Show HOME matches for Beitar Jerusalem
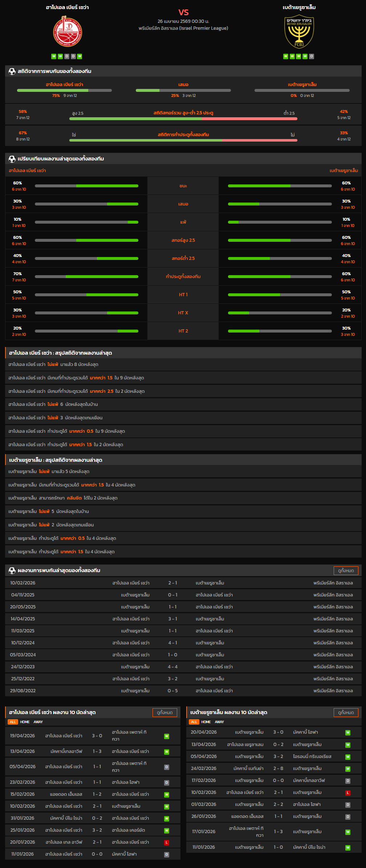The width and height of the screenshot is (366, 868). [206, 722]
